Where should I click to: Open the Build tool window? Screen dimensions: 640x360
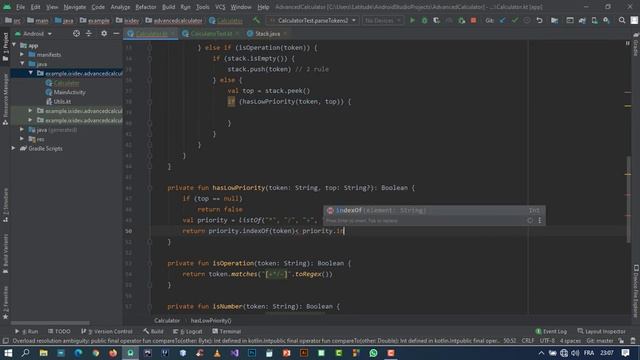coord(153,331)
